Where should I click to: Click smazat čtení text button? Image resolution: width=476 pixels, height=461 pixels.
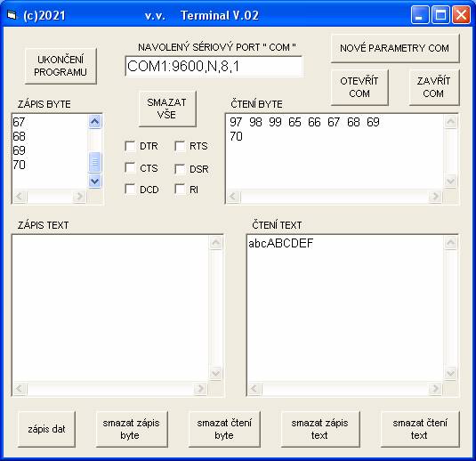point(420,429)
